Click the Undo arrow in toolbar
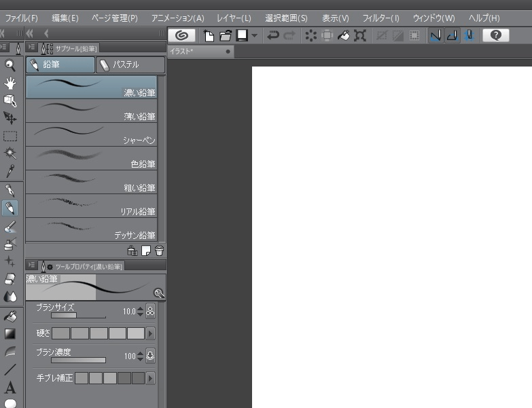The height and width of the screenshot is (408, 532). tap(272, 36)
